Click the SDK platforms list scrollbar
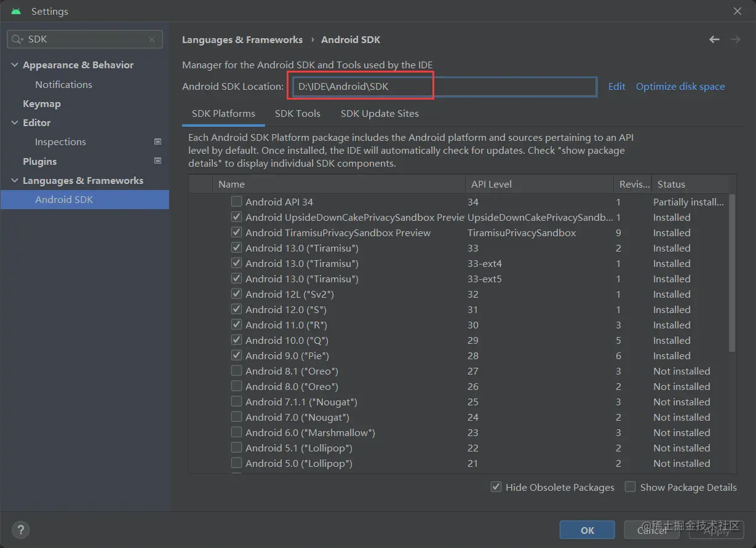This screenshot has width=756, height=548. pyautogui.click(x=732, y=274)
